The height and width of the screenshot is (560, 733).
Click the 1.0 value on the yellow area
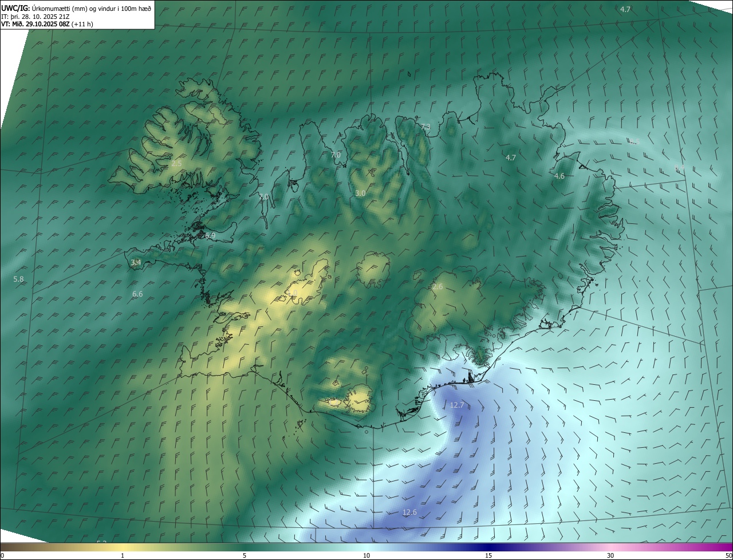coord(292,293)
